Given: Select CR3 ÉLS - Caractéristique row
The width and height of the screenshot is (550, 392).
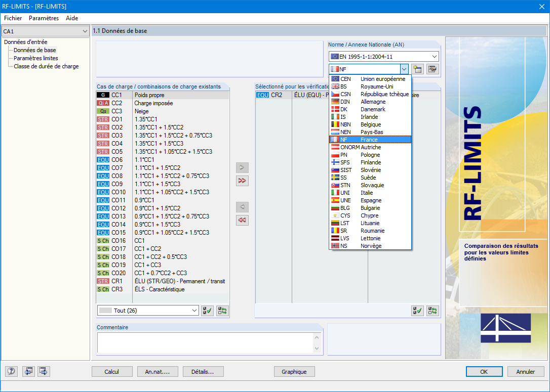Looking at the screenshot, I should [163, 289].
